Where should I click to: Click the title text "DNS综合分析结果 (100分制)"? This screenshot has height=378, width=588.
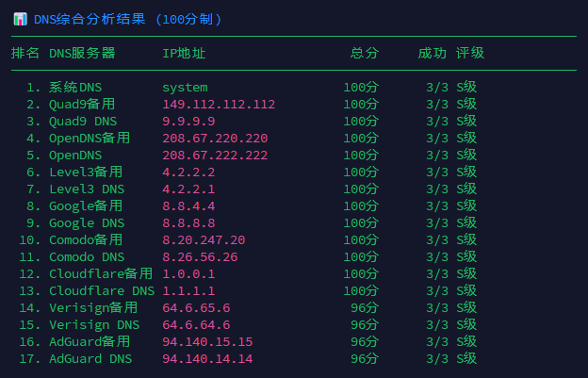(x=127, y=19)
